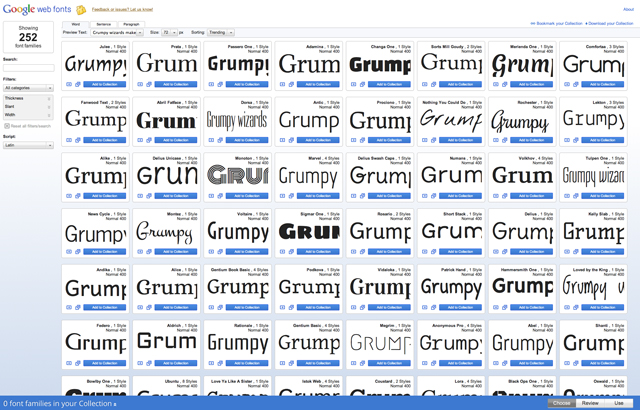Viewport: 640px width, 410px height.
Task: Select the Choose step button
Action: pyautogui.click(x=562, y=403)
